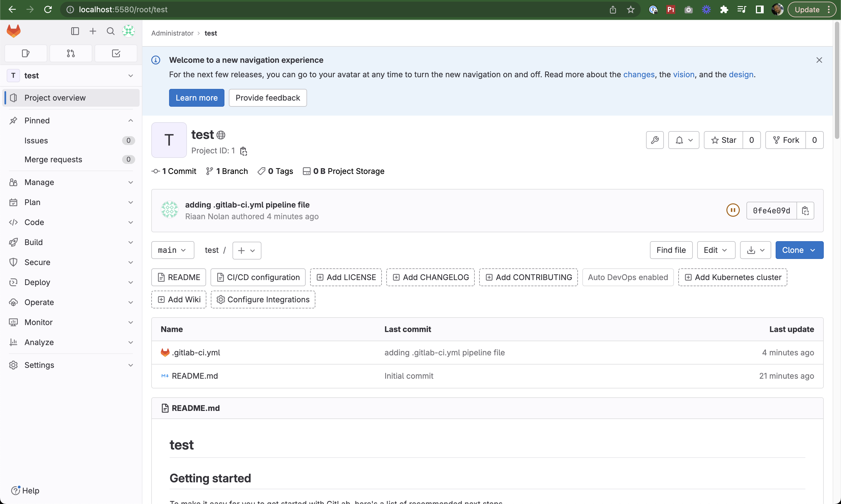
Task: View the 0 Tags link
Action: tap(275, 171)
